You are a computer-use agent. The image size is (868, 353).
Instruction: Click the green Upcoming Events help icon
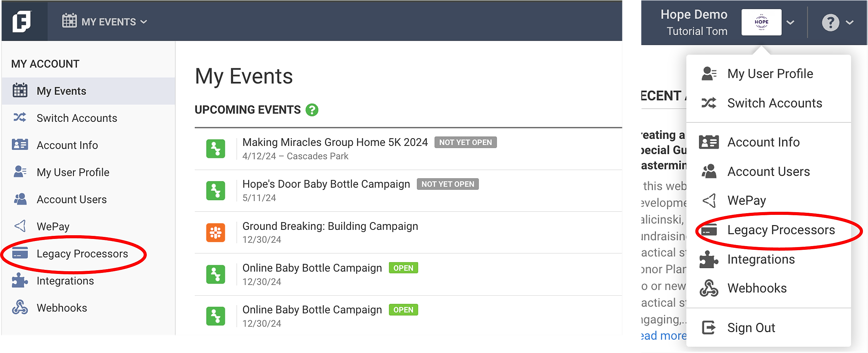point(312,110)
